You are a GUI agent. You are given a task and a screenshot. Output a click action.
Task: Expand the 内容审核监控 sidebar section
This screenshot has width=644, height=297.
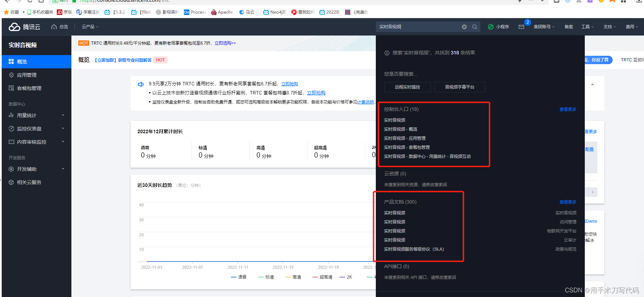pyautogui.click(x=63, y=142)
